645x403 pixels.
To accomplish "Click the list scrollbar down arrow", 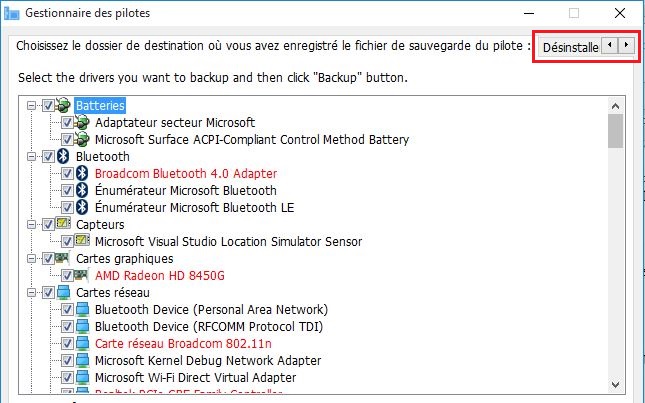I will click(x=615, y=385).
